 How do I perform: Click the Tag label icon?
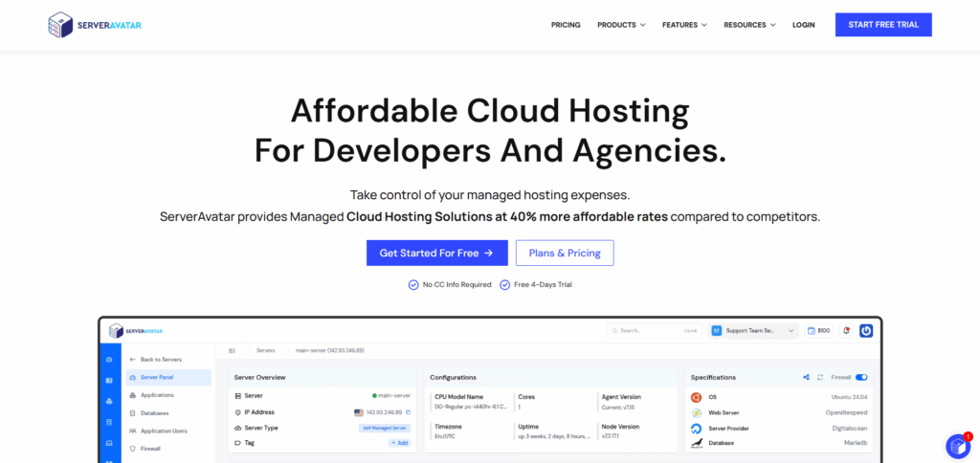click(x=237, y=443)
